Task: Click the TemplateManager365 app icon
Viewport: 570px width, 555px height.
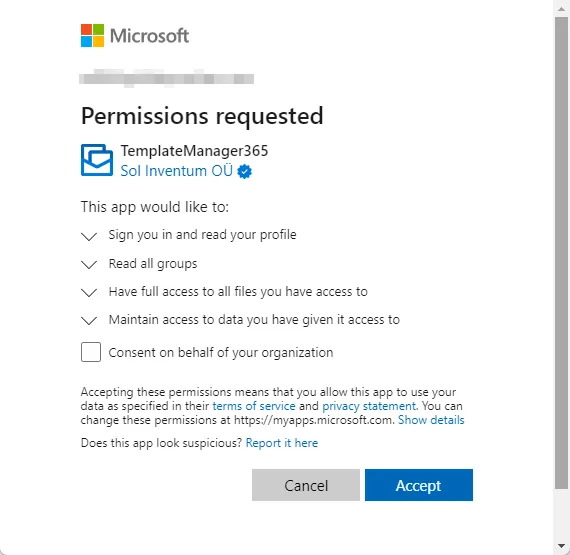Action: [x=97, y=160]
